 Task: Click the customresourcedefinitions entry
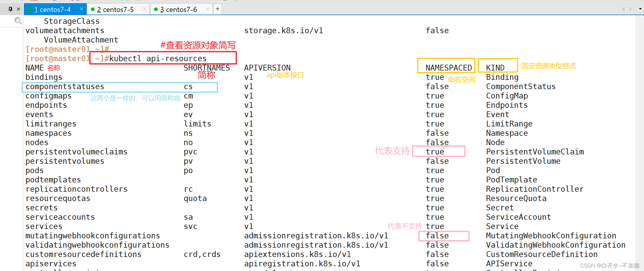tap(83, 254)
